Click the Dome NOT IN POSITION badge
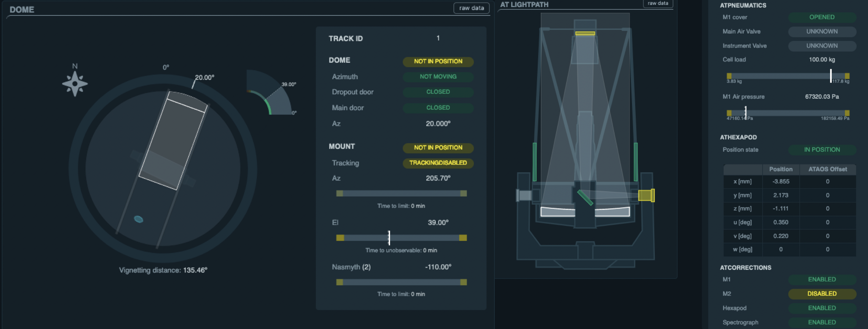Image resolution: width=868 pixels, height=329 pixels. (x=438, y=61)
